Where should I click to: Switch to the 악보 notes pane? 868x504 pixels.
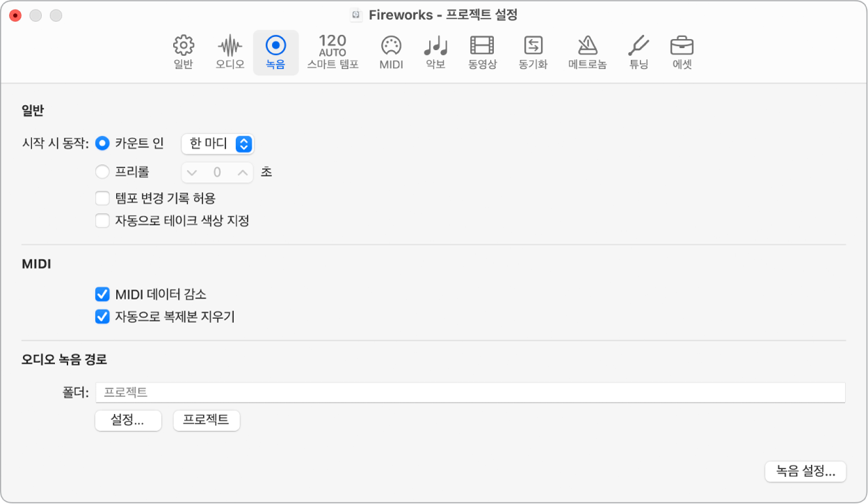435,53
